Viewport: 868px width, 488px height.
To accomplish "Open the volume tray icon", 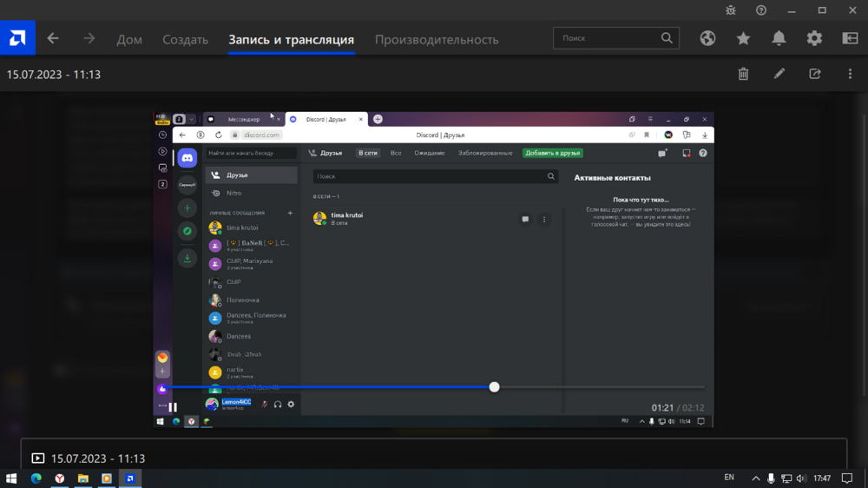I will click(801, 478).
